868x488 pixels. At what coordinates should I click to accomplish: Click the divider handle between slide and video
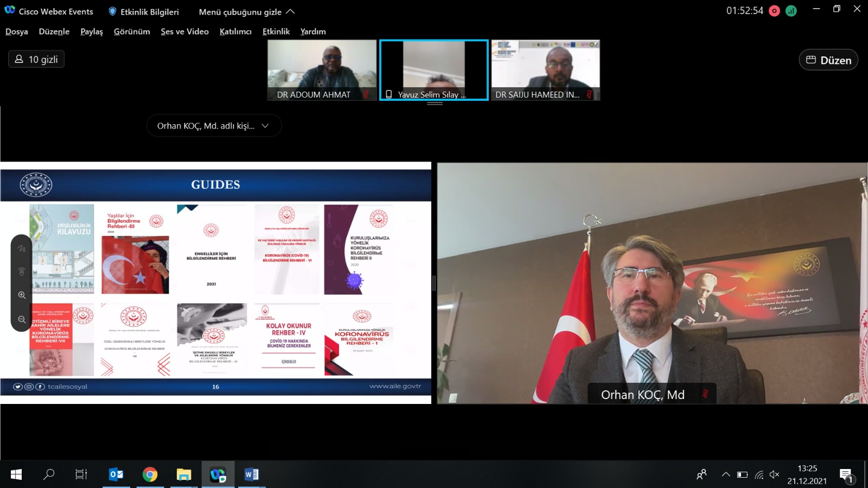point(434,283)
